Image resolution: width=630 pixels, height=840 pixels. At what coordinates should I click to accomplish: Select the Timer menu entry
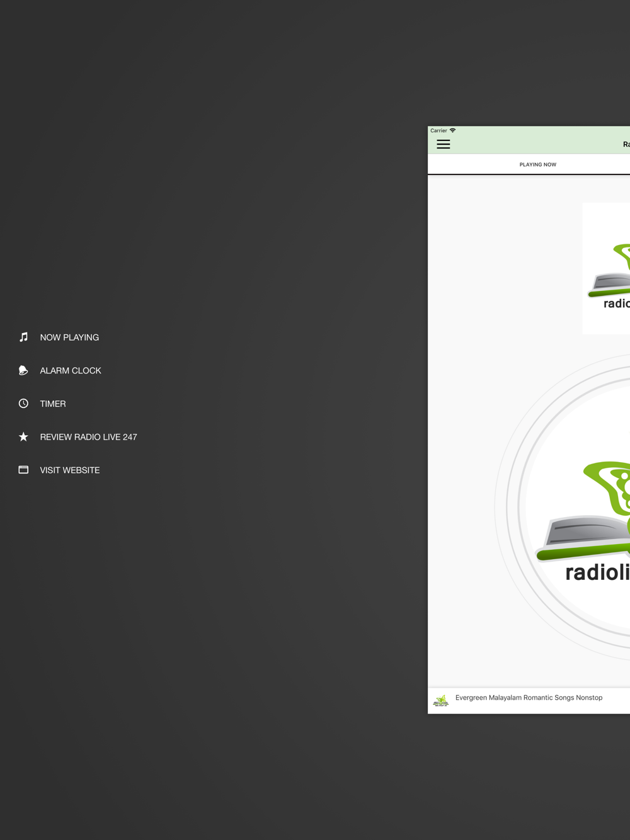53,404
